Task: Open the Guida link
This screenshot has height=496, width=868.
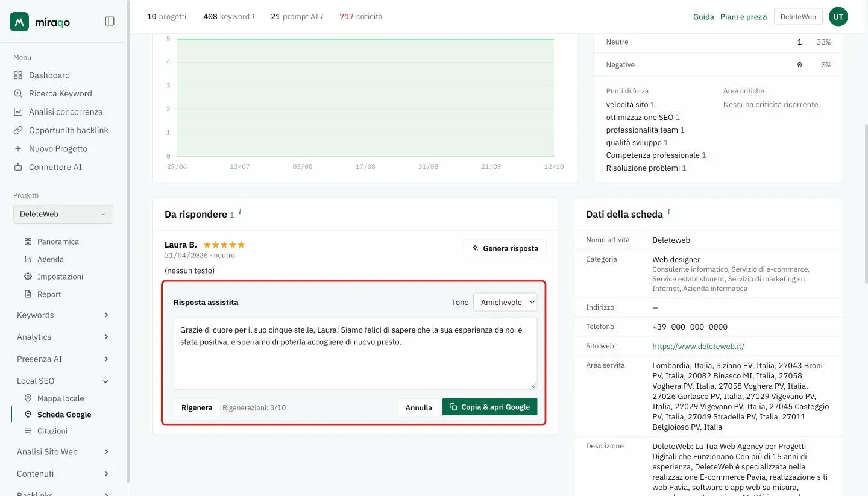Action: pos(703,17)
